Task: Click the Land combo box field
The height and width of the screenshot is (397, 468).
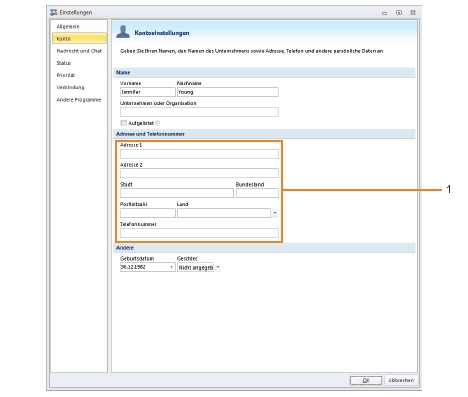Action: click(x=224, y=213)
